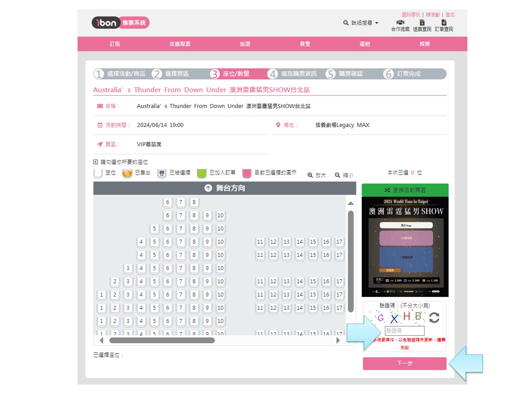The height and width of the screenshot is (399, 532).
Task: Expand the 詳細搜尋 search dropdown
Action: [361, 23]
